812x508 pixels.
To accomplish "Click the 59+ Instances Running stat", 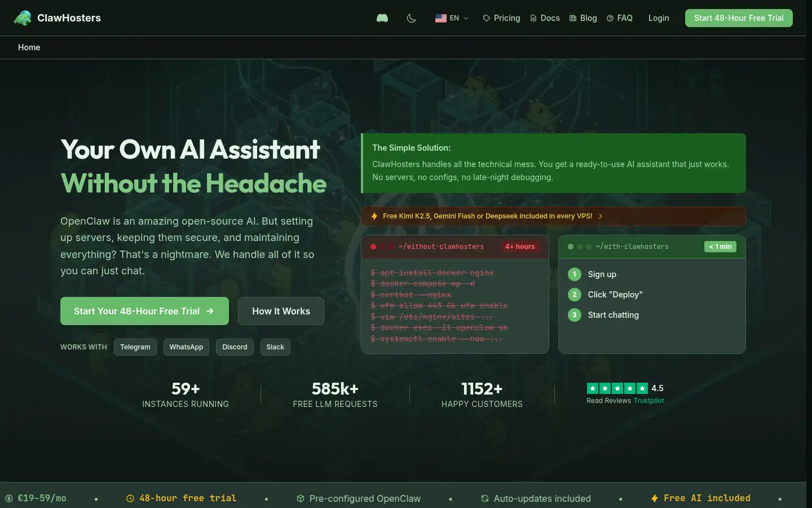I will 186,394.
